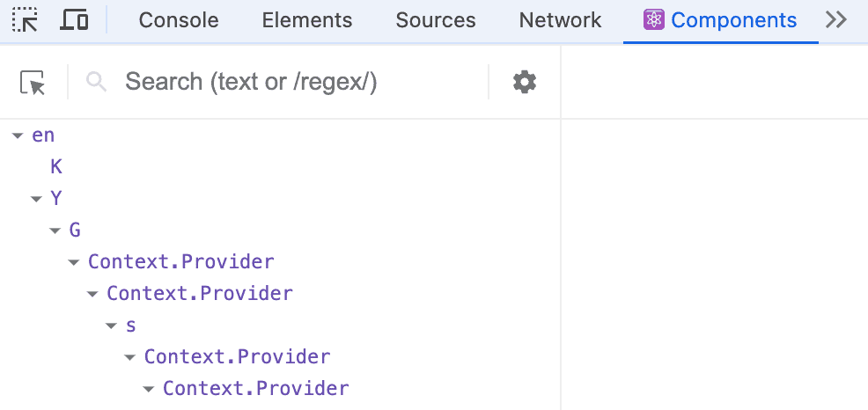Switch to the Console tab

pos(179,20)
